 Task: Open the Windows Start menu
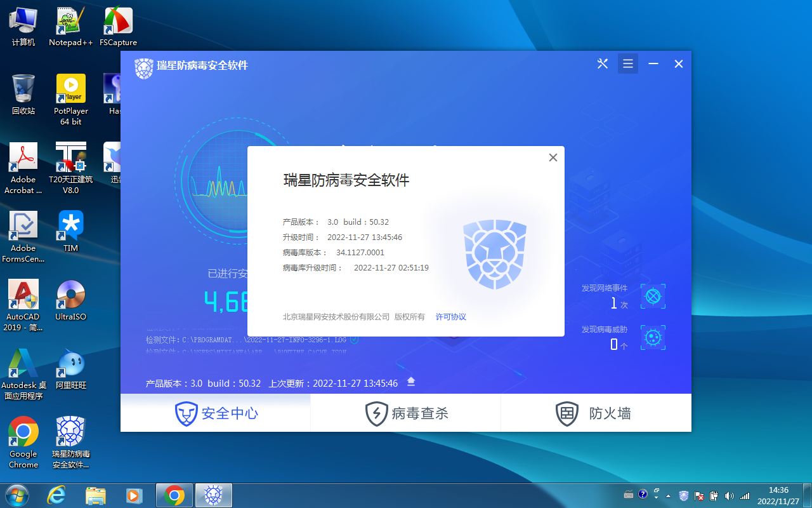16,495
